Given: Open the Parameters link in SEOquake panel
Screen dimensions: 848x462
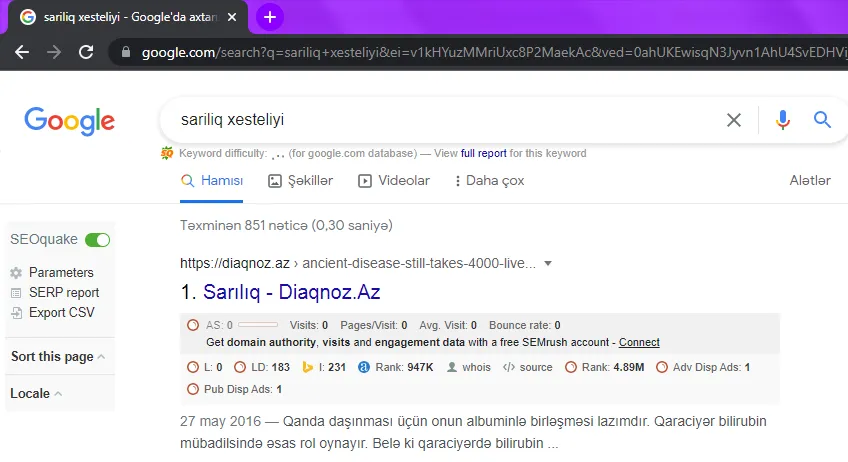Looking at the screenshot, I should pos(61,273).
